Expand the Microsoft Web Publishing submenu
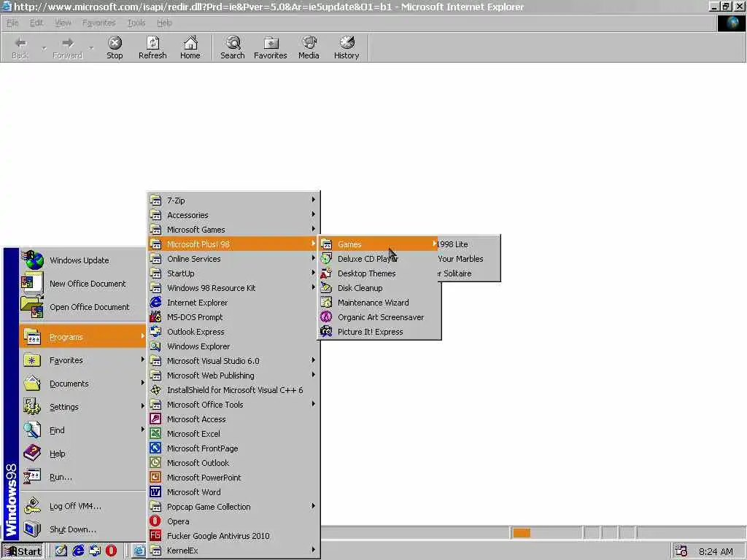This screenshot has height=560, width=747. click(313, 375)
